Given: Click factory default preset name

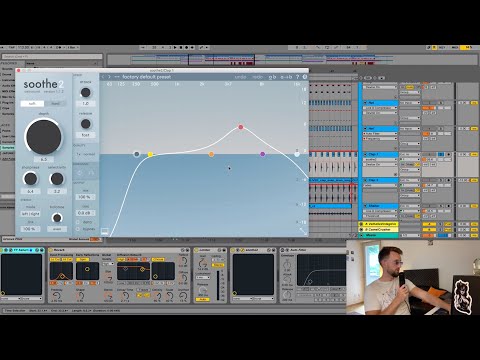Looking at the screenshot, I should point(146,77).
